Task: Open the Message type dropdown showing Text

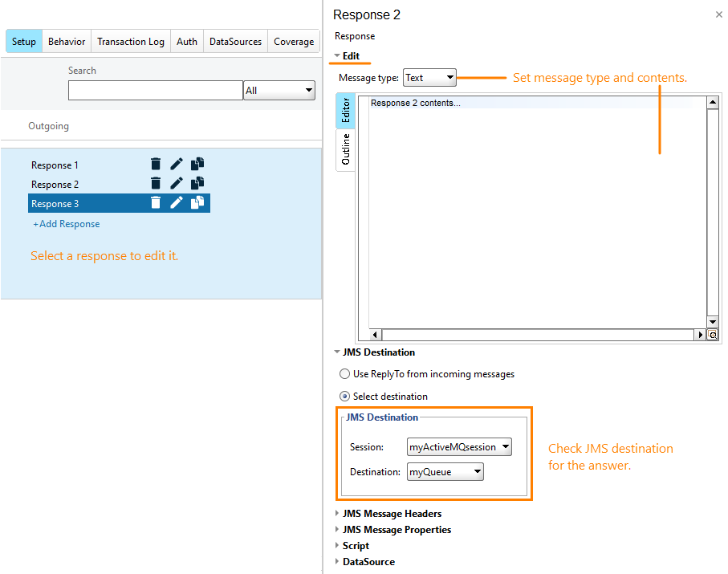Action: click(x=429, y=78)
